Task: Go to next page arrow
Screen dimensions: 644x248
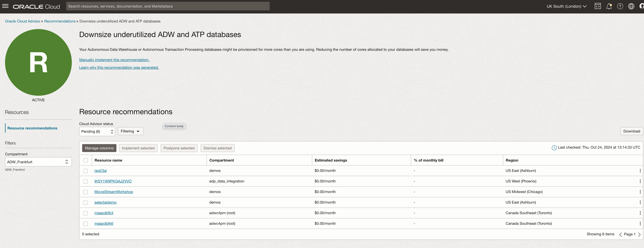Action: click(x=639, y=234)
